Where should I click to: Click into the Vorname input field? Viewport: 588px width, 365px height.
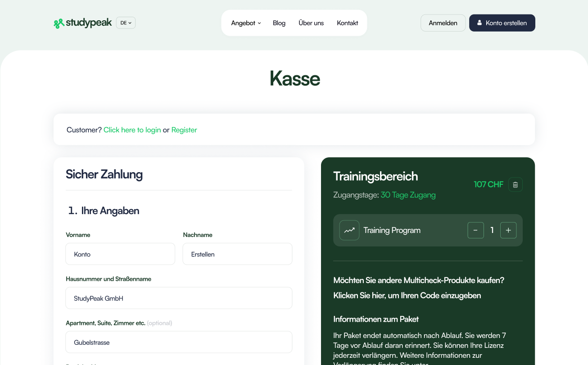[120, 254]
